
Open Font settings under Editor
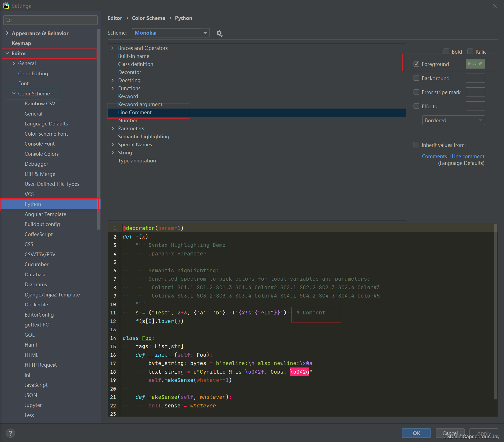pyautogui.click(x=23, y=83)
